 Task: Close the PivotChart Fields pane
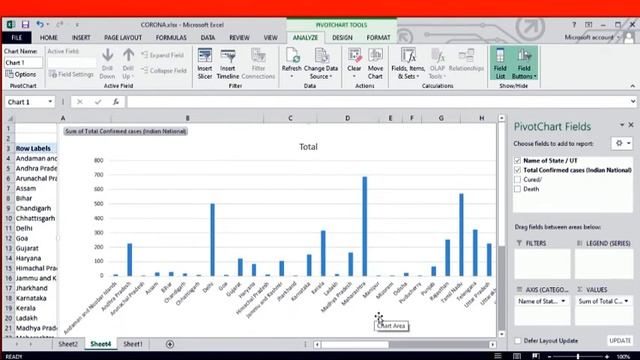coord(631,124)
